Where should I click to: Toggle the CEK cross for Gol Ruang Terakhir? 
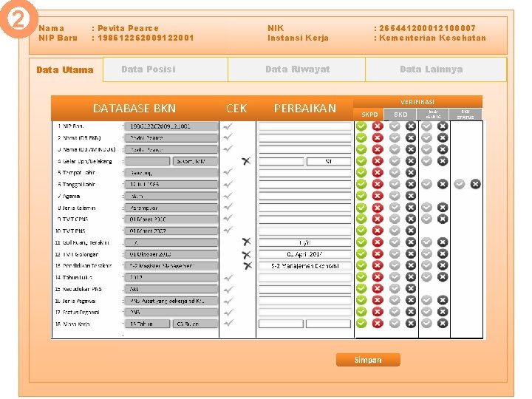(x=246, y=242)
